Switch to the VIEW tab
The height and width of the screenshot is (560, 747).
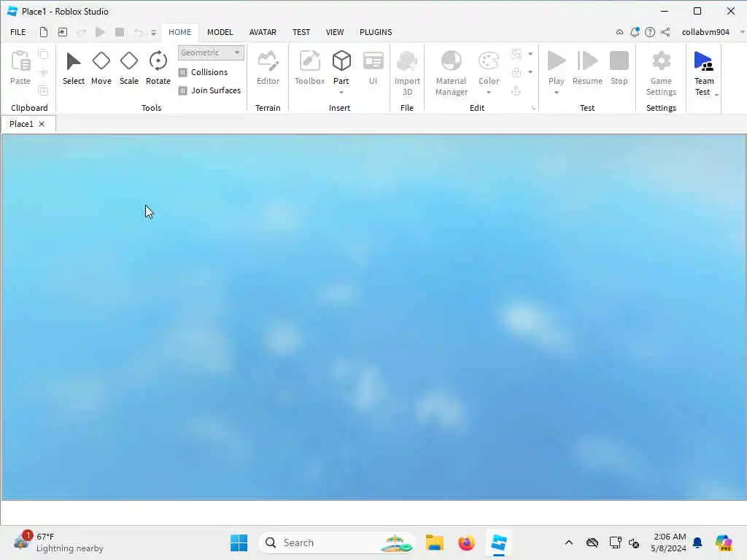point(334,32)
